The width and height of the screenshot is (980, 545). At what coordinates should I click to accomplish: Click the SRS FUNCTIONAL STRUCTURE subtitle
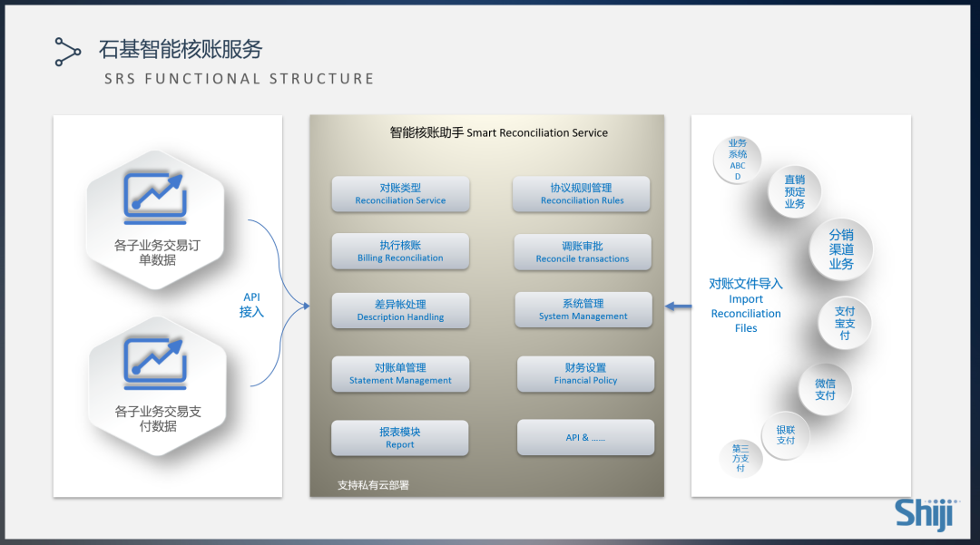pyautogui.click(x=240, y=79)
